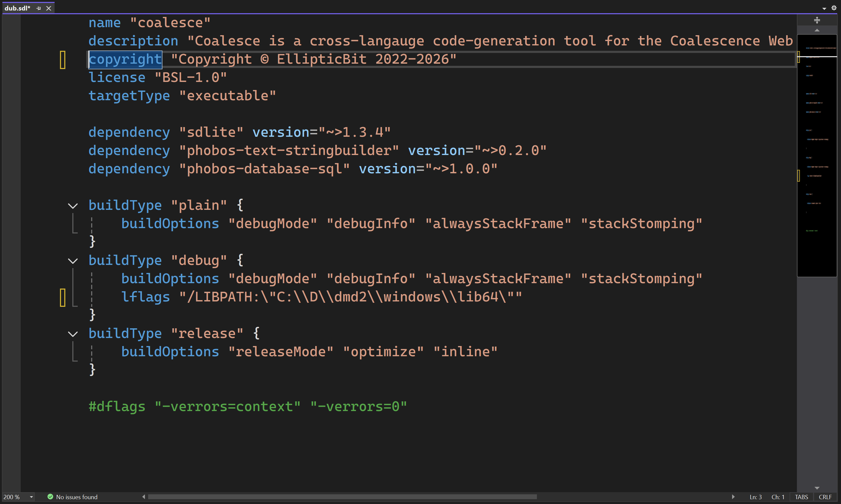Close the dub.sdl tab

[x=49, y=8]
